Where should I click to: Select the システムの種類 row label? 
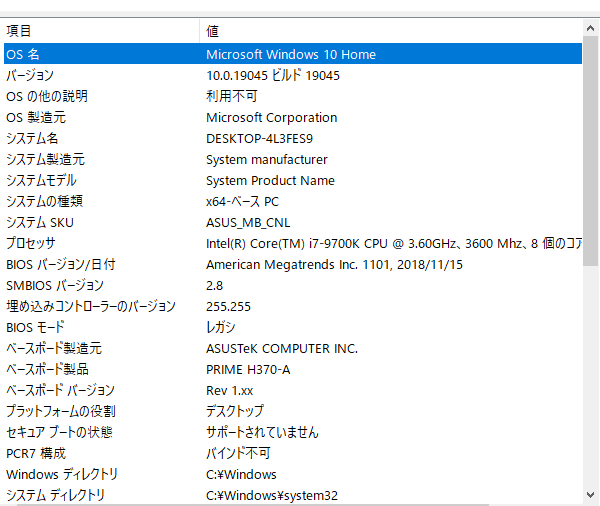[44, 201]
